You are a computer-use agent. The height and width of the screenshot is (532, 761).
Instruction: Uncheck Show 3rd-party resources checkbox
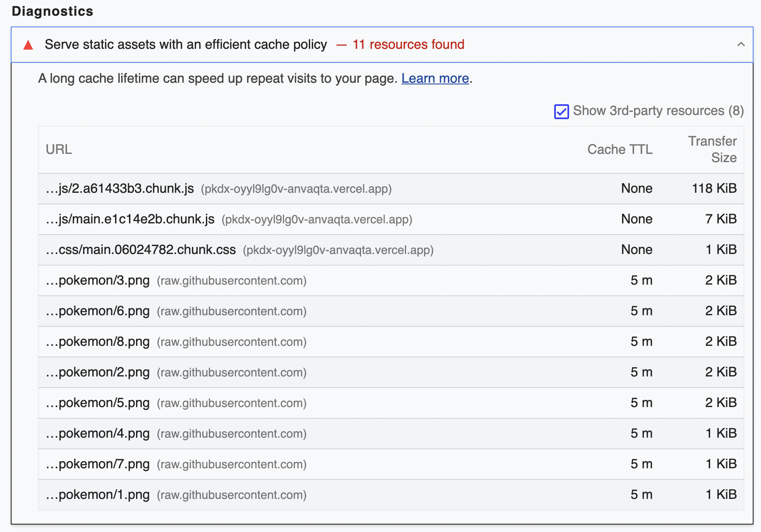[x=561, y=112]
